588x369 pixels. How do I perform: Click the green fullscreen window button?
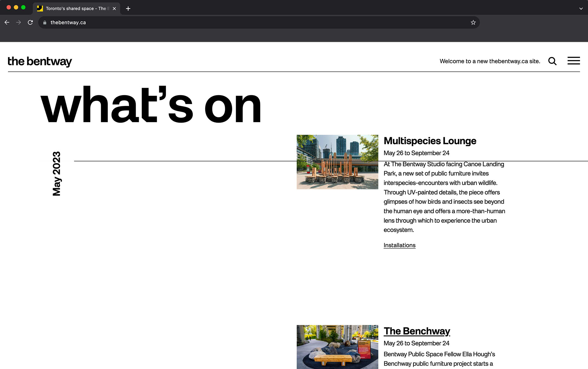[x=23, y=7]
